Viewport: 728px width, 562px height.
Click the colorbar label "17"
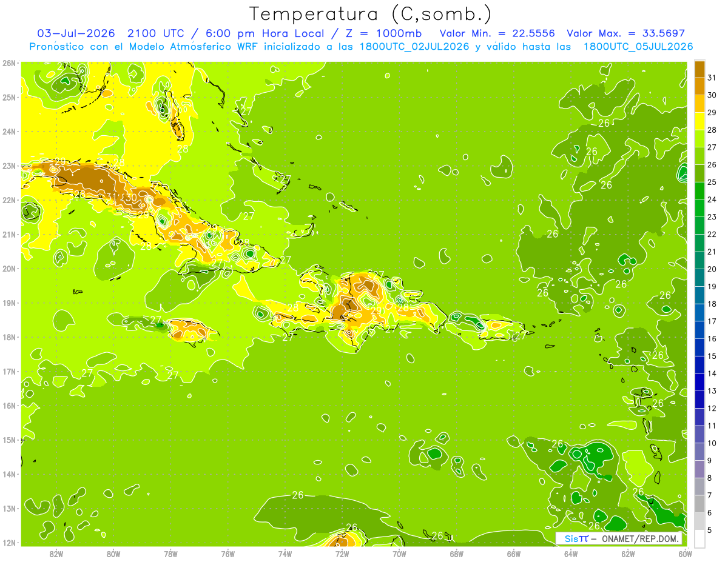point(712,321)
